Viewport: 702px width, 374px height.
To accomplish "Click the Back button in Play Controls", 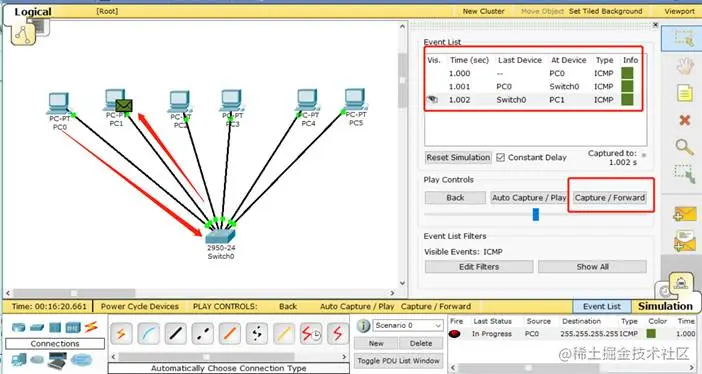I will 455,198.
